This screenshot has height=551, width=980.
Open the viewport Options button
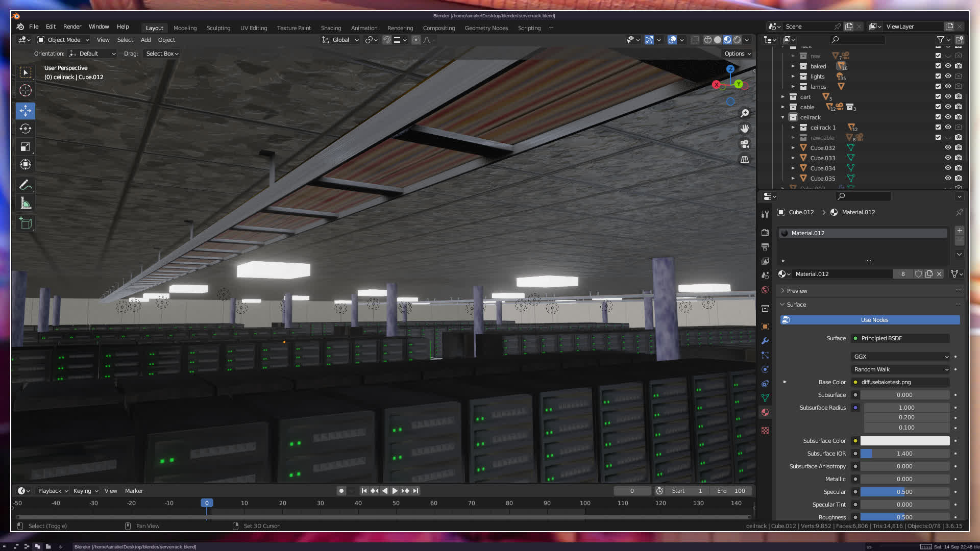coord(737,54)
